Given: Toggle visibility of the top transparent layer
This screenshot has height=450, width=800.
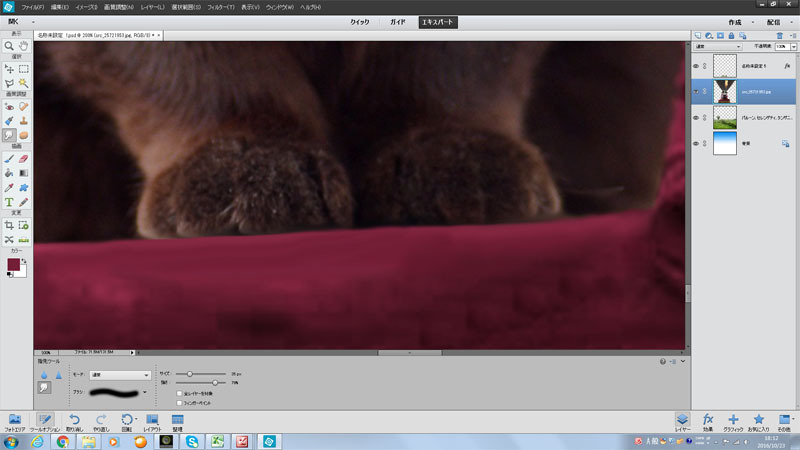Looking at the screenshot, I should coord(696,66).
